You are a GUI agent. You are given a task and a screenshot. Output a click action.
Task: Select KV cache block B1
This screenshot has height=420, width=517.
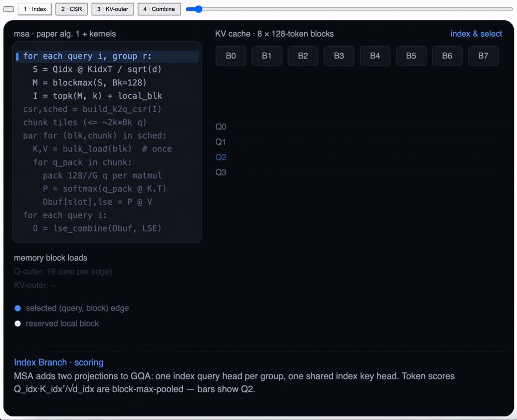[267, 56]
